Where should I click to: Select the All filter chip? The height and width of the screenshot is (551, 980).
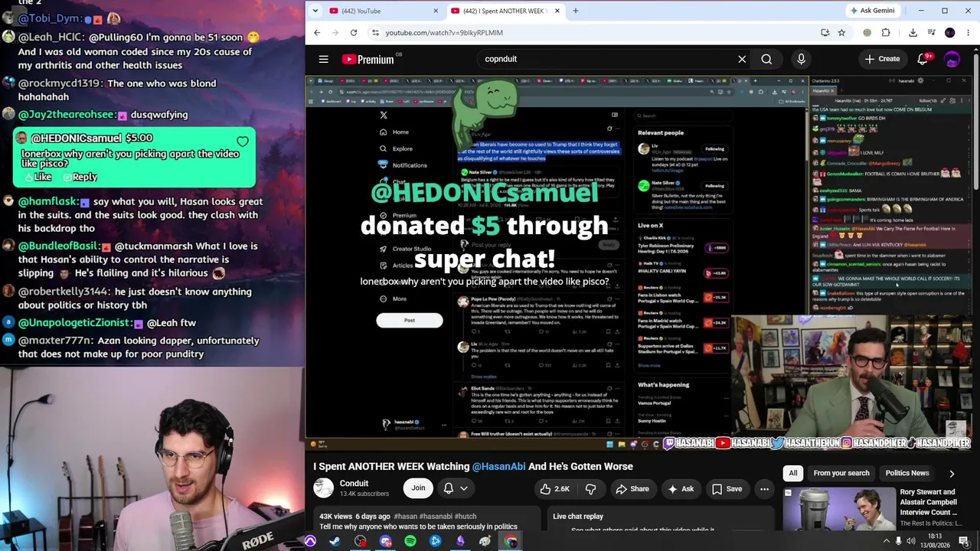pyautogui.click(x=793, y=473)
